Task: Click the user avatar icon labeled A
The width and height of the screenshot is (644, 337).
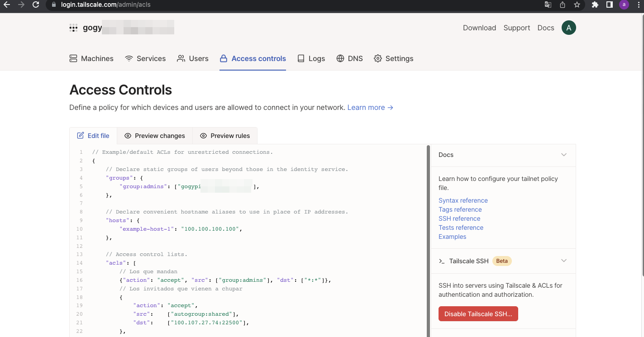Action: 568,28
